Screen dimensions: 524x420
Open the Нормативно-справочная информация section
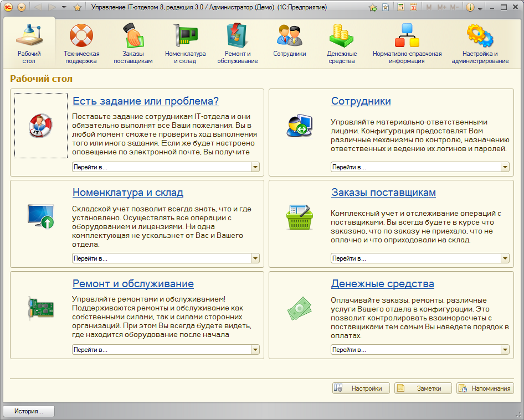(x=407, y=43)
